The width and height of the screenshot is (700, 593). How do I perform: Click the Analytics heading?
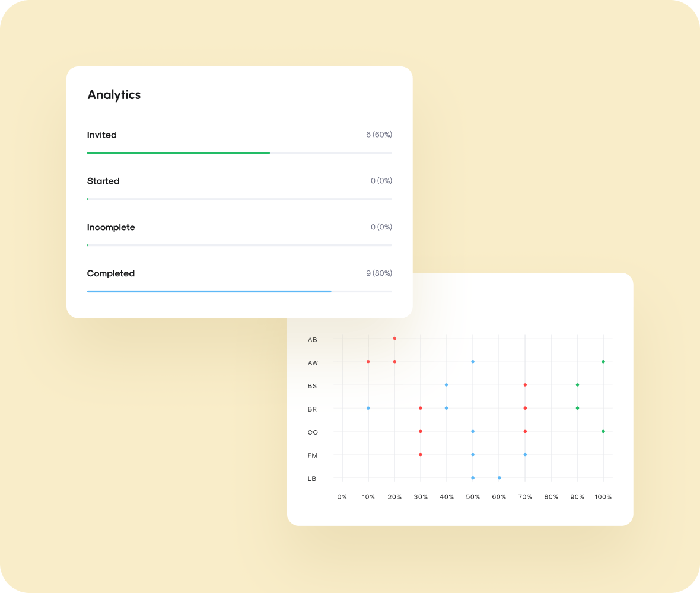tap(114, 95)
